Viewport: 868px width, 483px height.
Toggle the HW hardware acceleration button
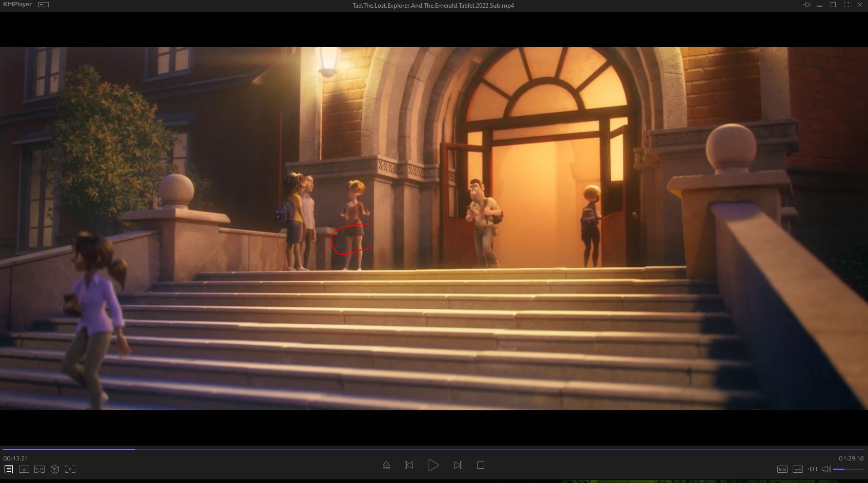(782, 469)
